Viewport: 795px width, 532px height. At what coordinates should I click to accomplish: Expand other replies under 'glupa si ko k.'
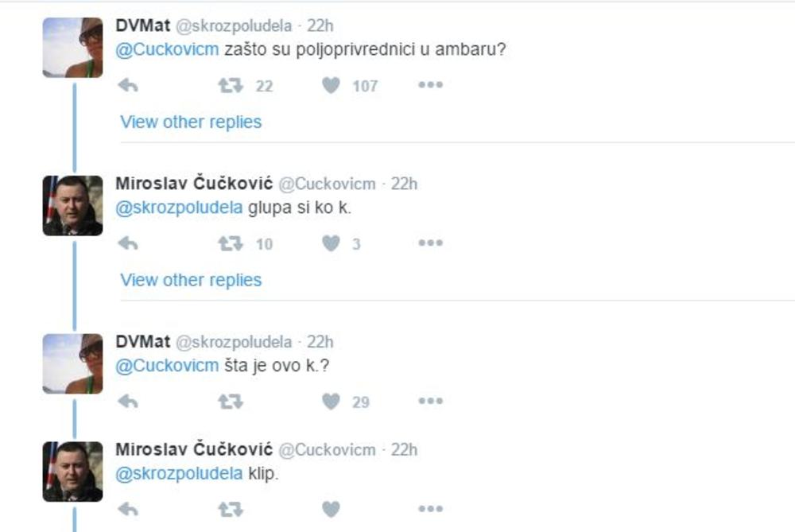pos(191,280)
